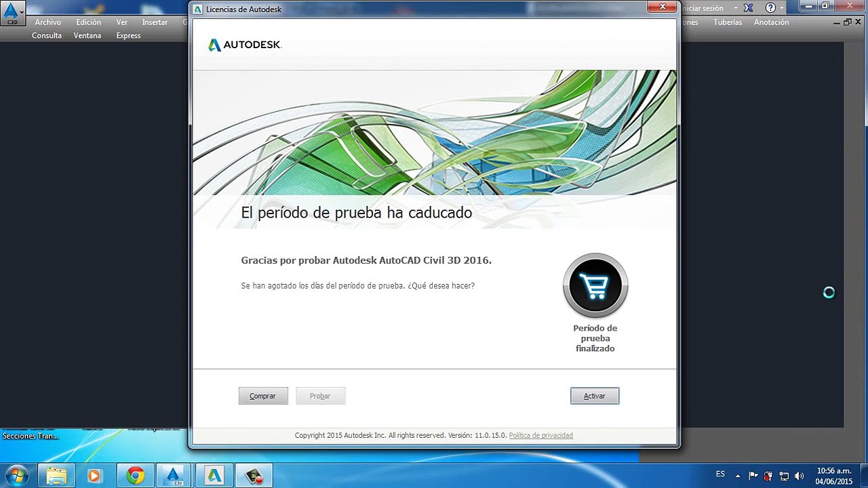The width and height of the screenshot is (868, 488).
Task: Open Google Chrome from the taskbar
Action: [x=136, y=476]
